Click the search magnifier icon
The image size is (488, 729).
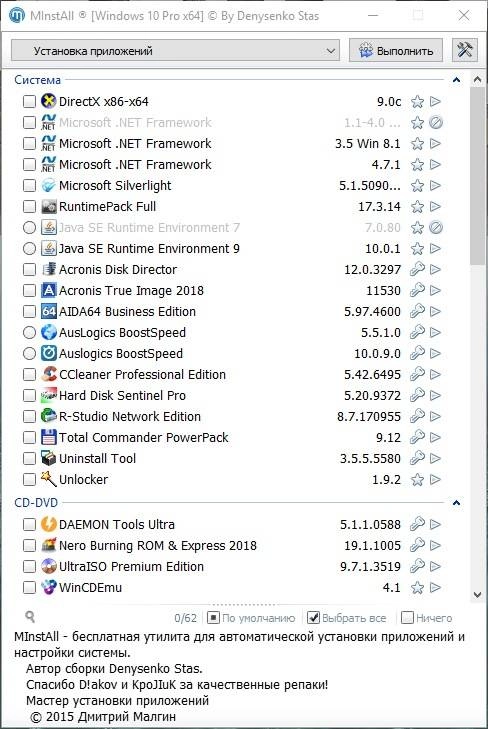pos(30,617)
